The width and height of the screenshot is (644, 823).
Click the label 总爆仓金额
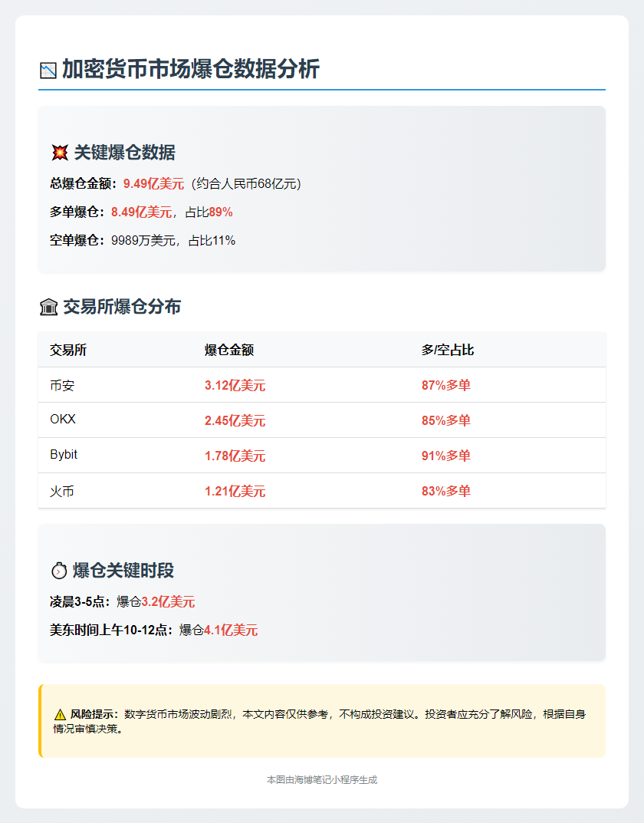(x=80, y=184)
